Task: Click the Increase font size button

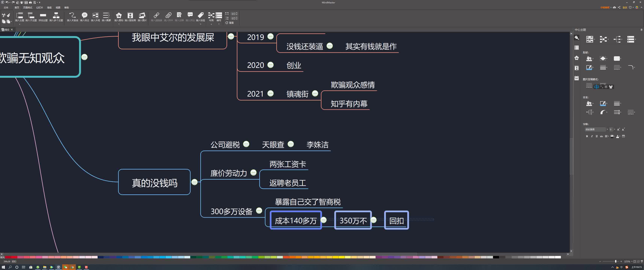Action: click(x=618, y=130)
